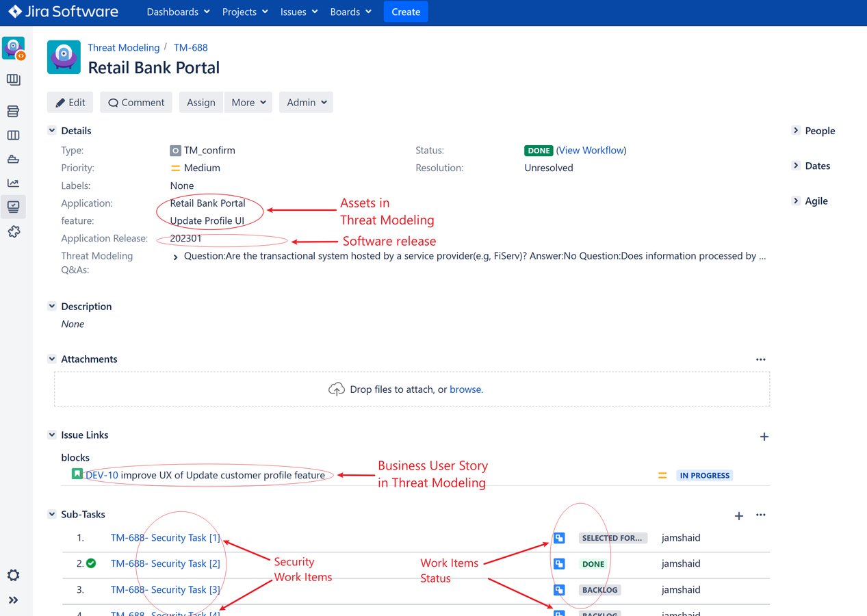Open TM-688- Security Task [1] link

click(166, 538)
